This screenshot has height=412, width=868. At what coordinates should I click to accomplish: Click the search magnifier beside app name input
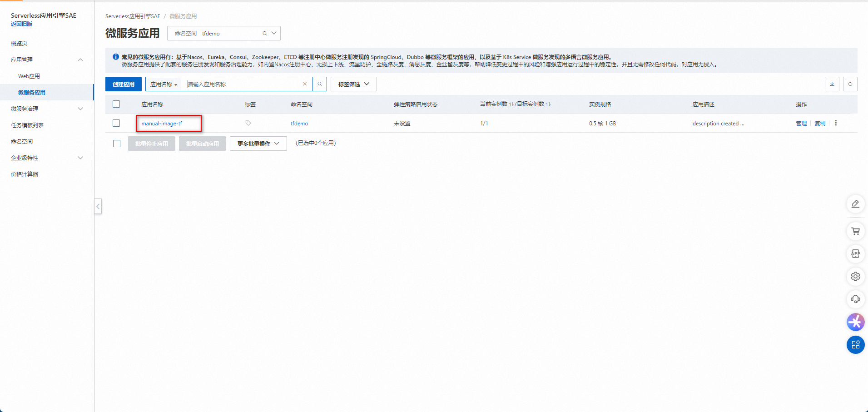(x=320, y=84)
